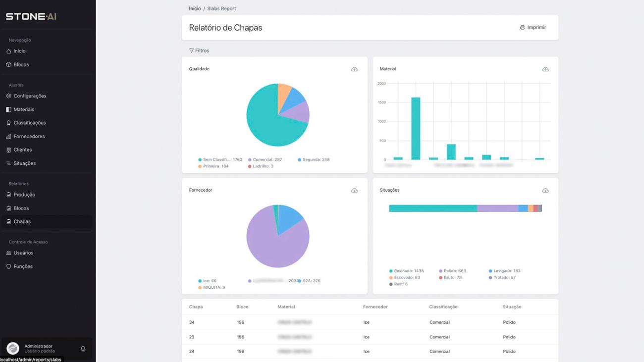This screenshot has height=362, width=644.
Task: Expand the Filtros section
Action: pos(199,51)
